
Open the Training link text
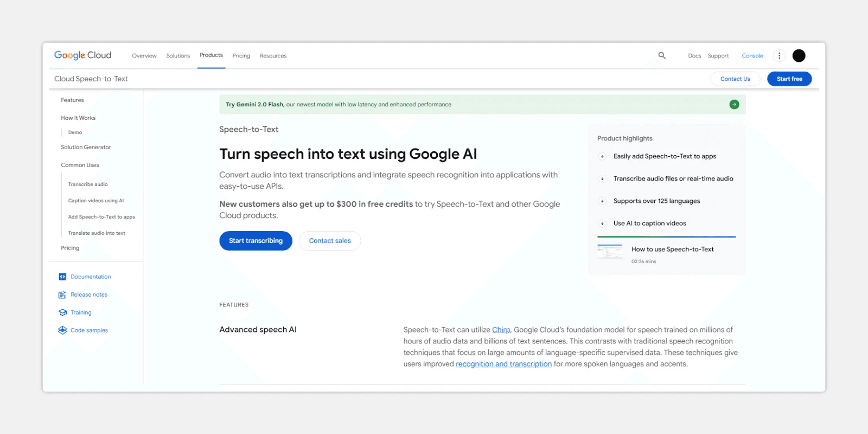(x=81, y=312)
